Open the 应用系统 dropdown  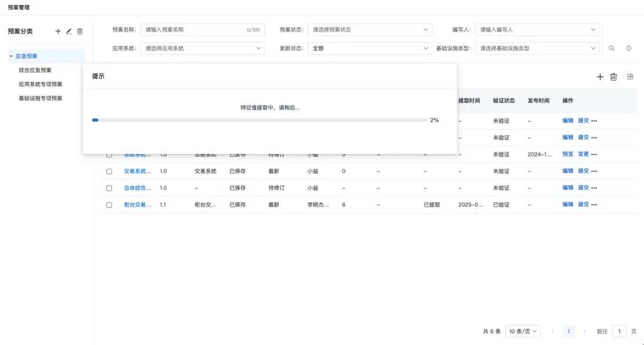(x=202, y=49)
